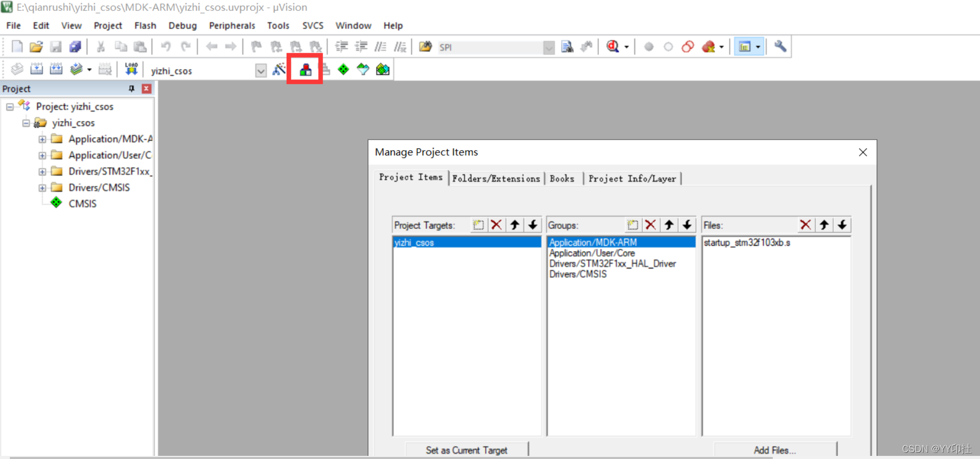Screen dimensions: 980x459
Task: Close the Project panel
Action: click(146, 89)
